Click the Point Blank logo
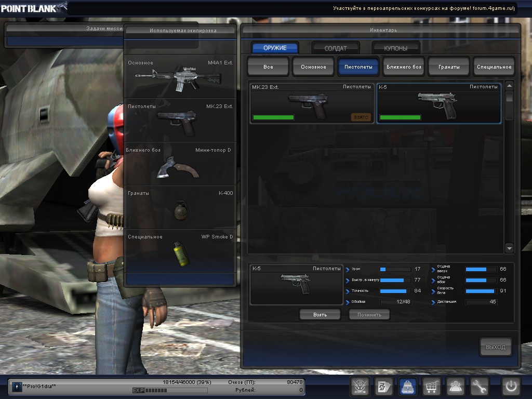 click(x=33, y=8)
